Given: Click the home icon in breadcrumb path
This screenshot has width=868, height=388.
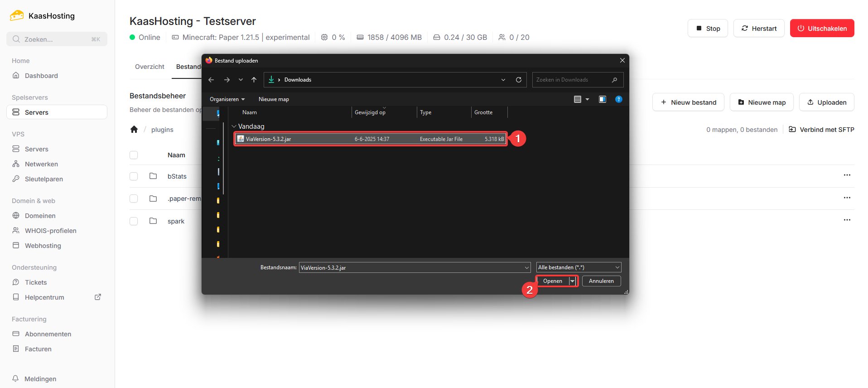Looking at the screenshot, I should [134, 130].
